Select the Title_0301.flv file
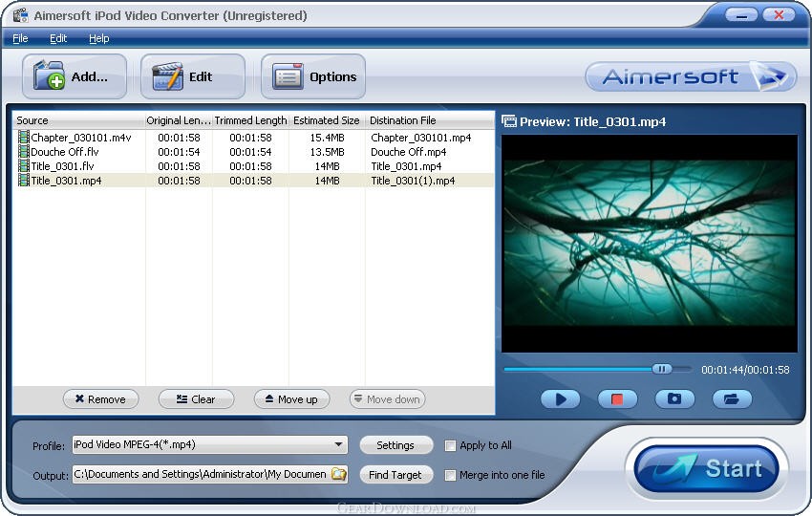Viewport: 812px width, 516px height. [x=63, y=166]
